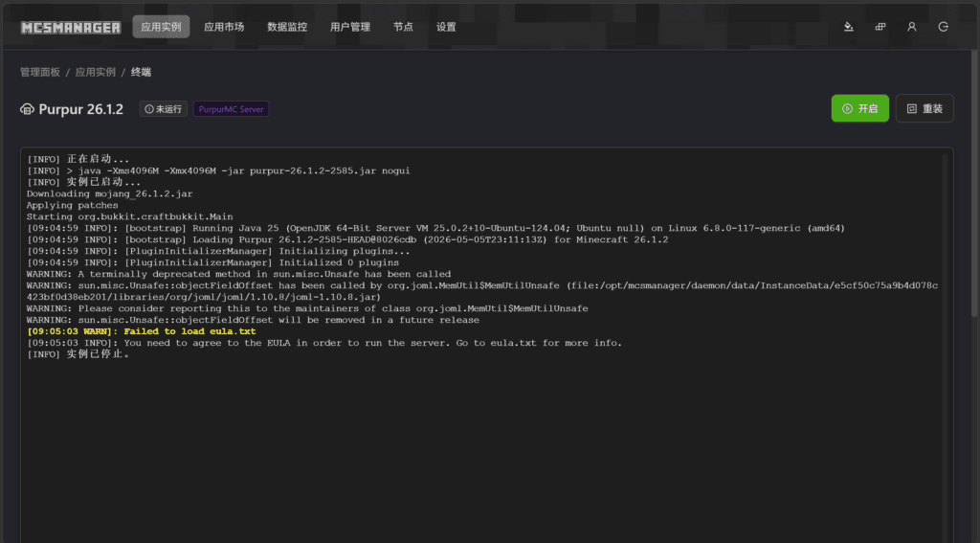Click 'terminally deprecated method' warning line
The height and width of the screenshot is (543, 980).
(x=238, y=274)
